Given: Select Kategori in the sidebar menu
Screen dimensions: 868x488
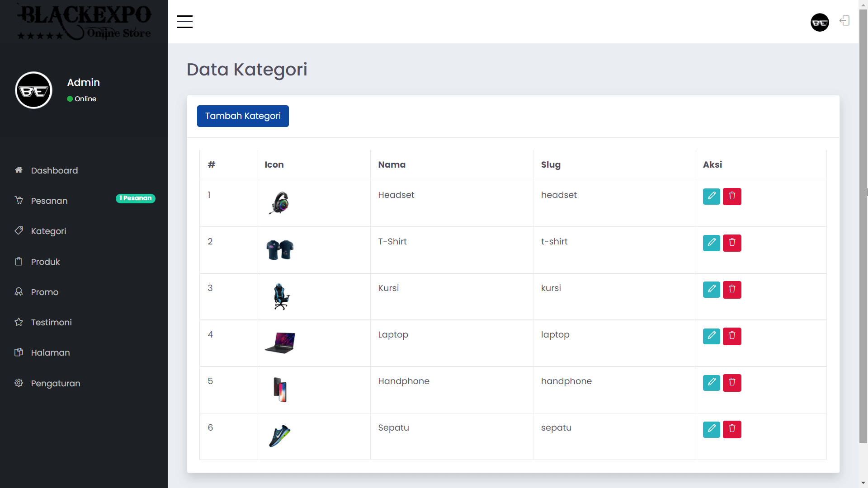Looking at the screenshot, I should click(x=47, y=230).
